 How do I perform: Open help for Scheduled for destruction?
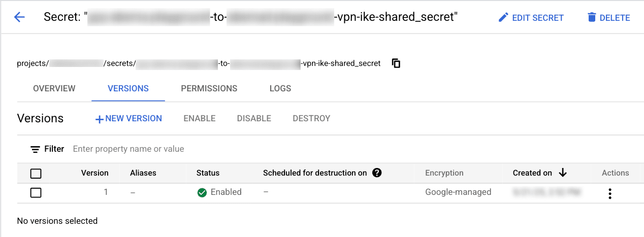click(x=377, y=173)
